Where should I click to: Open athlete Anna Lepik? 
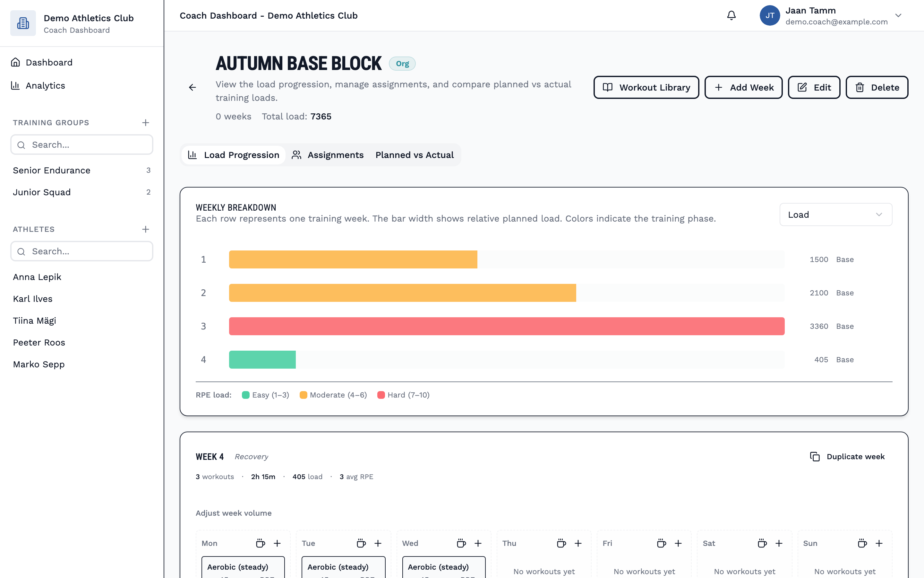(82, 277)
